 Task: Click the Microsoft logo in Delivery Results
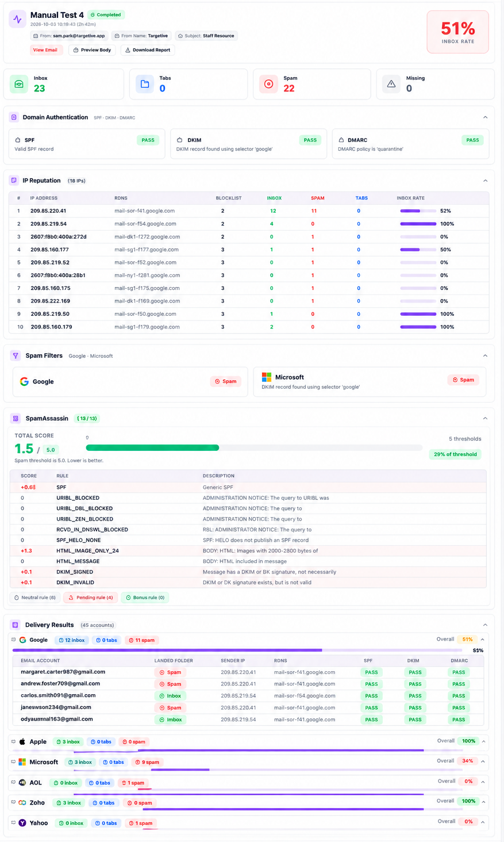tap(22, 762)
